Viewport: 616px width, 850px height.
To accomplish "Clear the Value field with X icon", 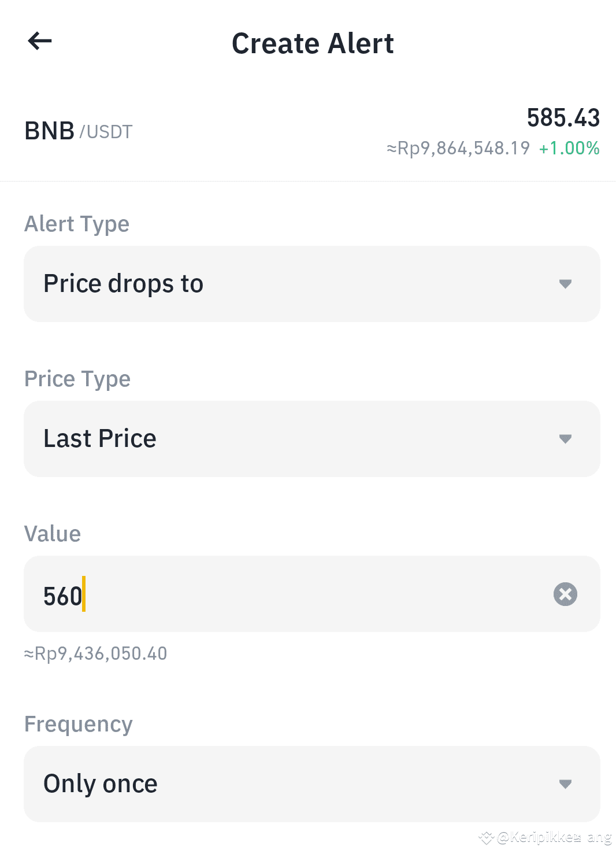I will click(x=565, y=594).
